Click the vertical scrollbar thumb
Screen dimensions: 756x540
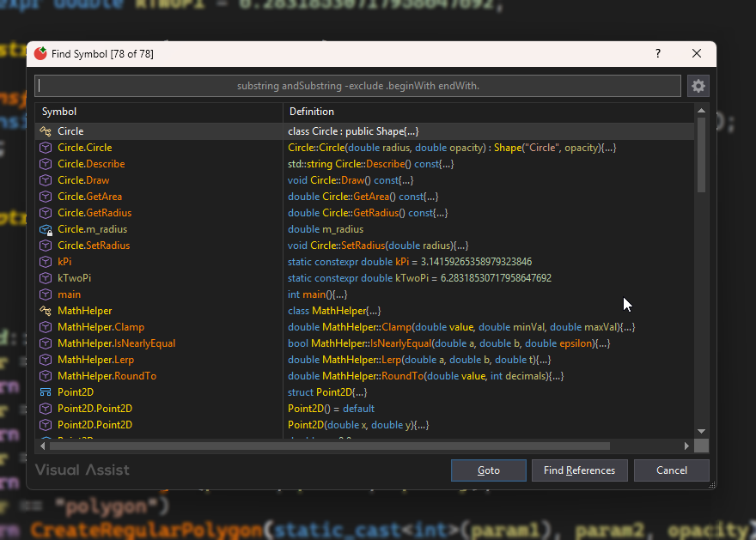point(702,155)
